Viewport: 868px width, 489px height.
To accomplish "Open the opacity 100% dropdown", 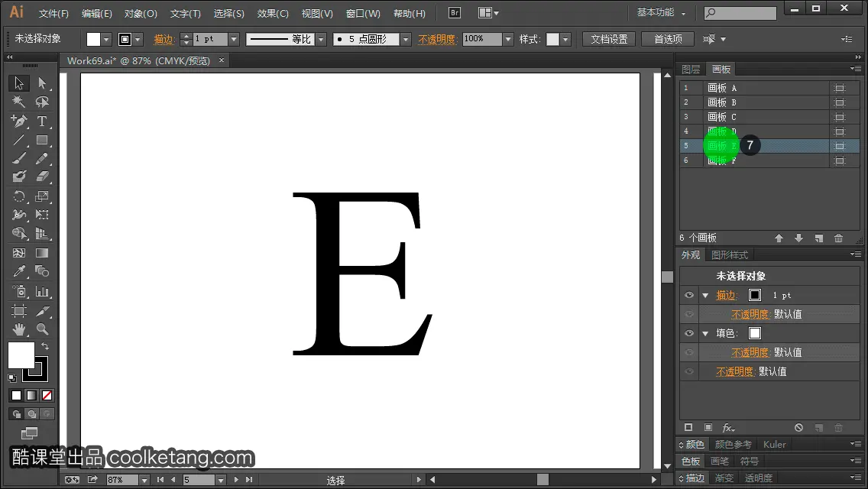I will tap(508, 39).
